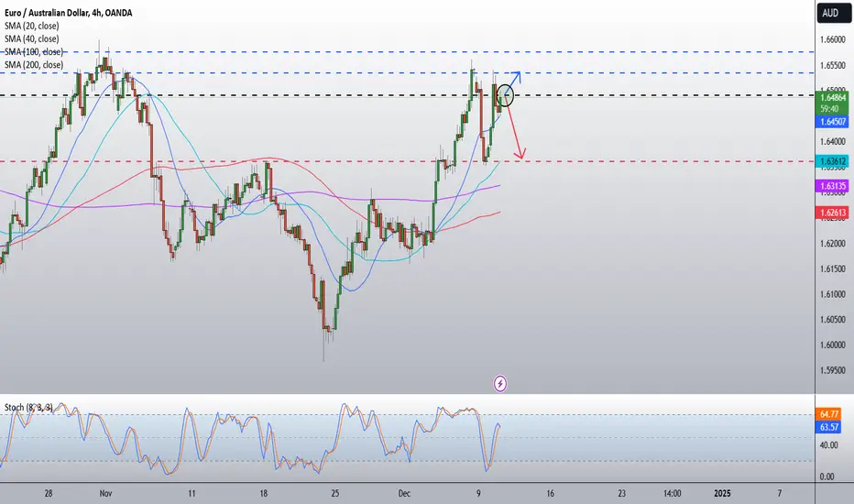Click the 2025 label on time axis
The width and height of the screenshot is (854, 504).
pos(722,494)
